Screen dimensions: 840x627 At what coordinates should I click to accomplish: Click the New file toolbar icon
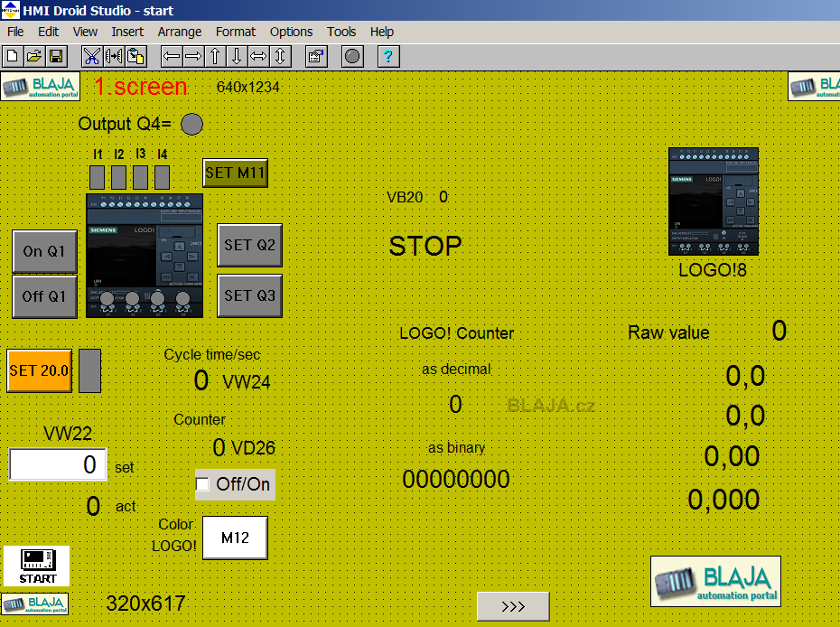(13, 56)
